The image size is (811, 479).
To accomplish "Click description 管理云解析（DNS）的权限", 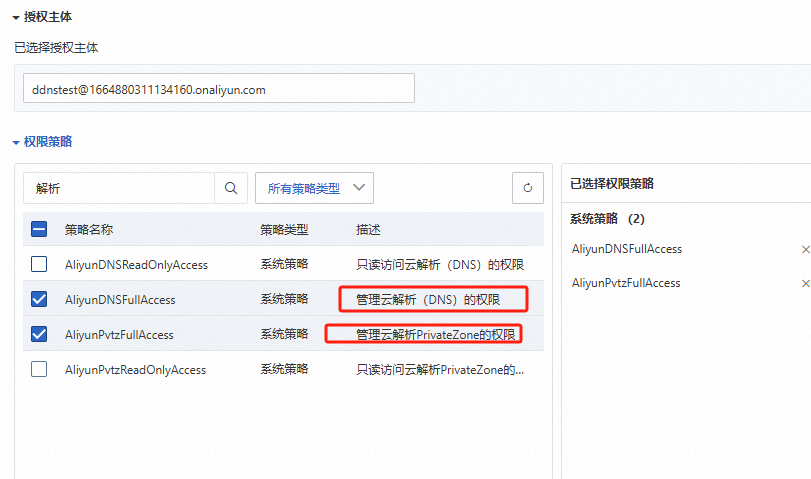I will click(428, 300).
